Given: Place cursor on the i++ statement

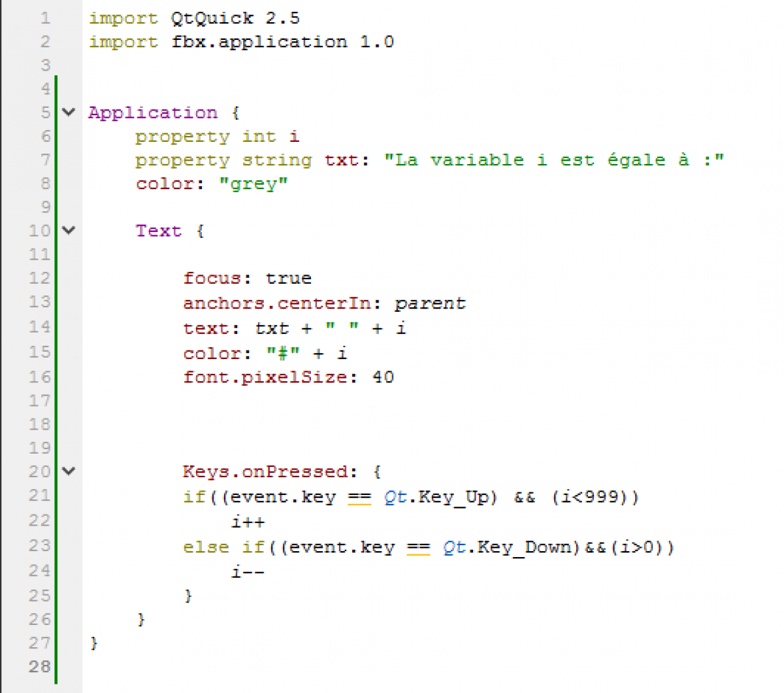Looking at the screenshot, I should coord(248,522).
